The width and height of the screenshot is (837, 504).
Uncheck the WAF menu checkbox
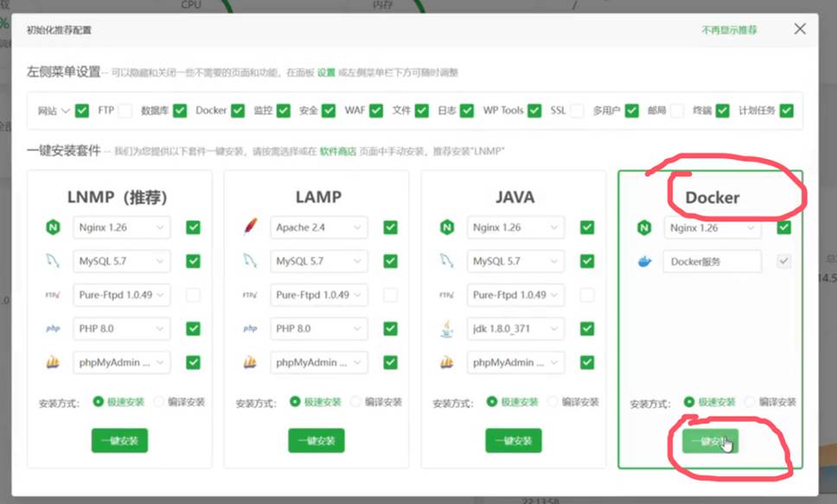click(x=376, y=111)
